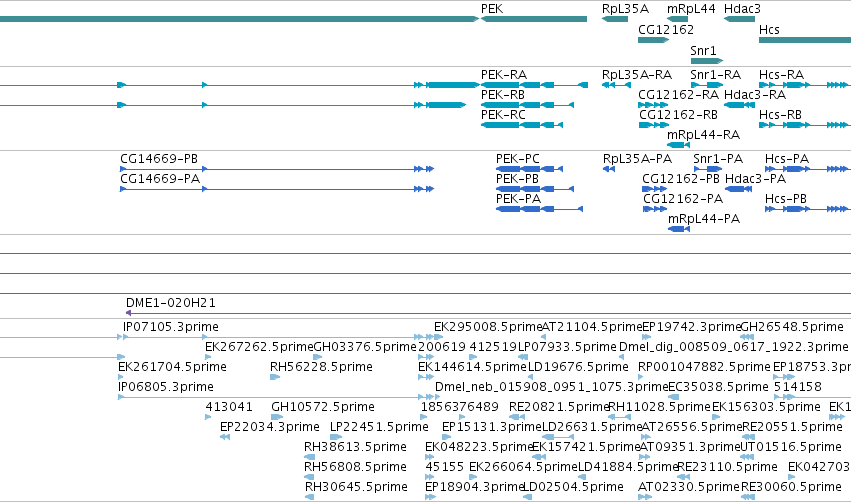The width and height of the screenshot is (851, 502).
Task: Click the Hdac3 gene label
Action: coord(742,9)
